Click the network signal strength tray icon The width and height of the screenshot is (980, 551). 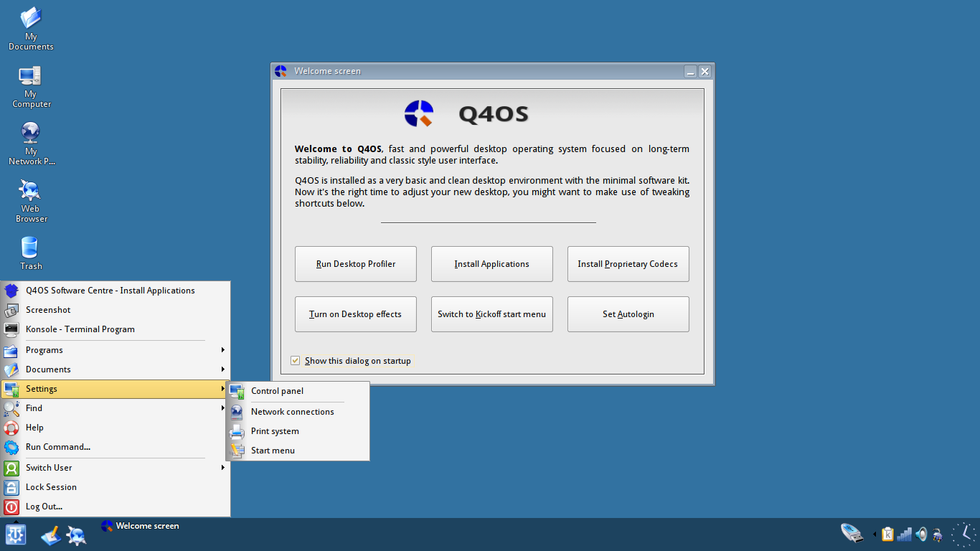pos(904,534)
